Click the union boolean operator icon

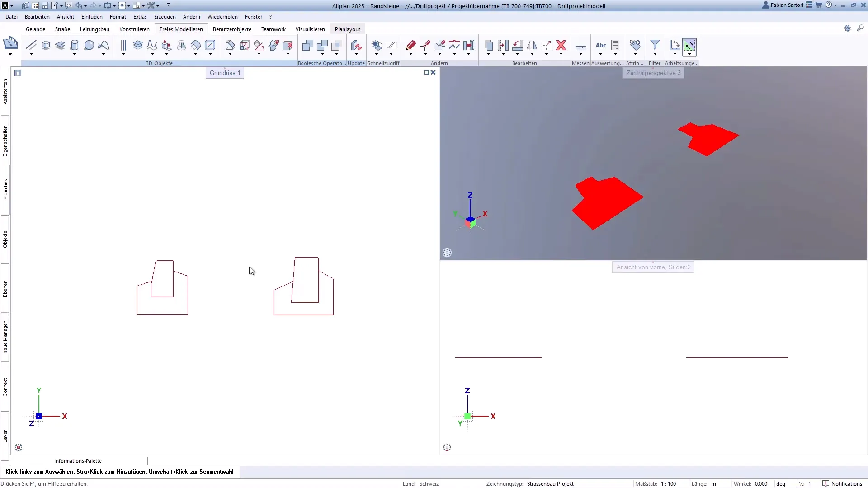[308, 45]
